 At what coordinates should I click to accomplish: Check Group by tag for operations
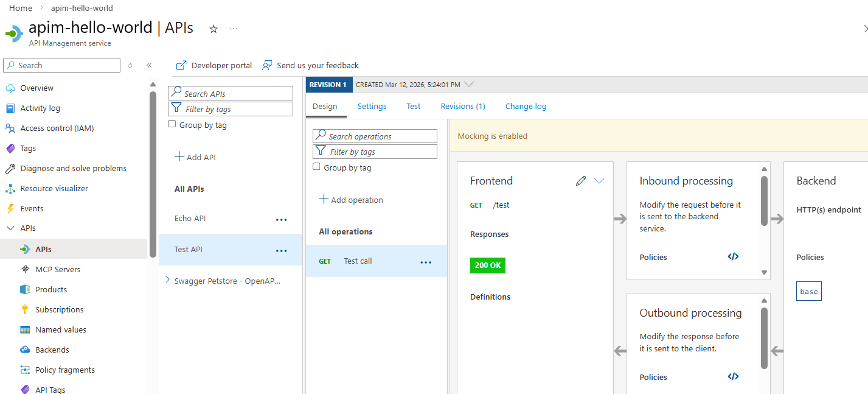coord(316,167)
